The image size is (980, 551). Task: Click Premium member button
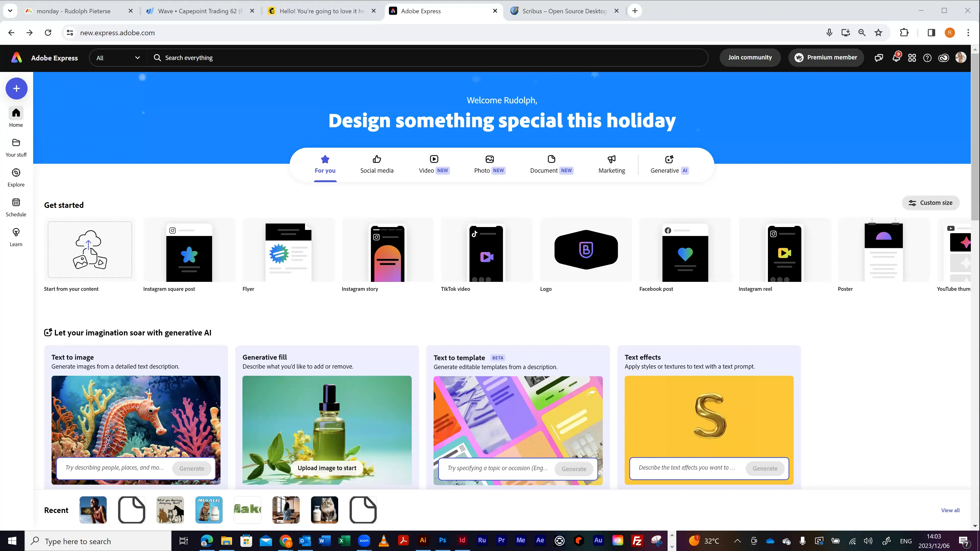point(826,57)
